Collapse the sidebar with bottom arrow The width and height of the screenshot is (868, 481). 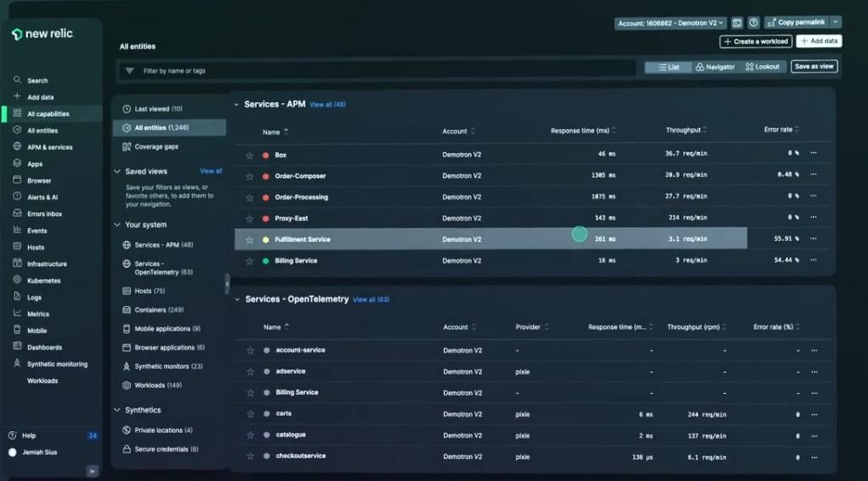click(92, 471)
